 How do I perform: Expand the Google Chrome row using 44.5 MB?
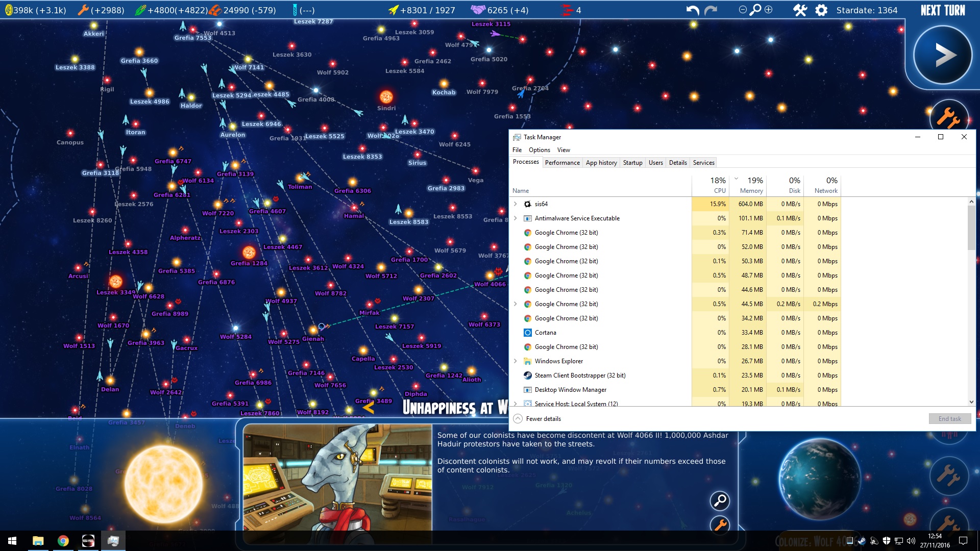(x=516, y=304)
